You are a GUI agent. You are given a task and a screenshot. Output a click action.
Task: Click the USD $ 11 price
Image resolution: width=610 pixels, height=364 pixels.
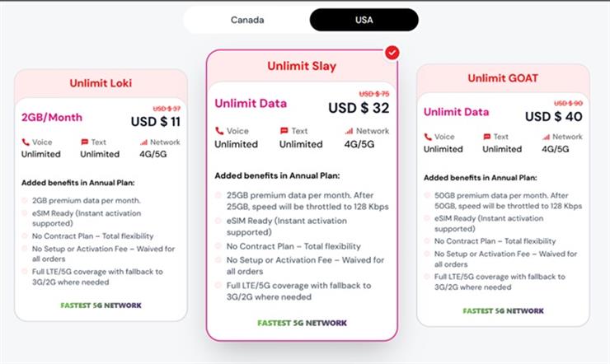(x=155, y=122)
